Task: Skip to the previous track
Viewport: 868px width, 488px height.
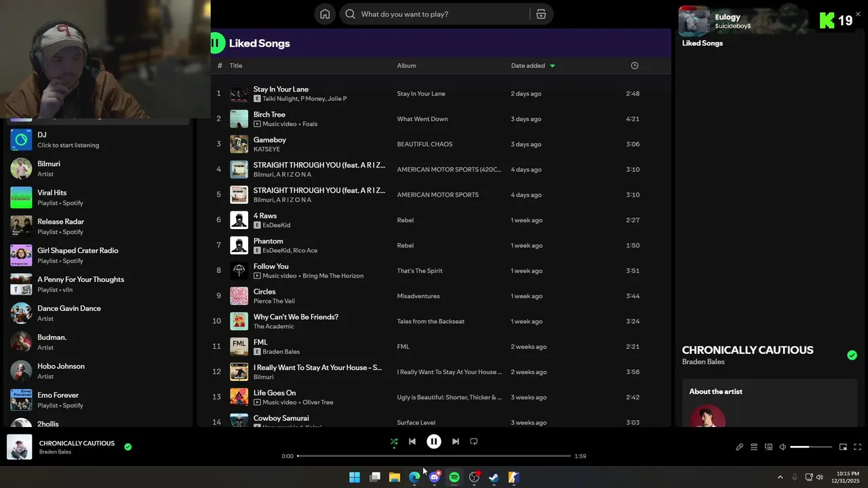Action: click(x=412, y=441)
